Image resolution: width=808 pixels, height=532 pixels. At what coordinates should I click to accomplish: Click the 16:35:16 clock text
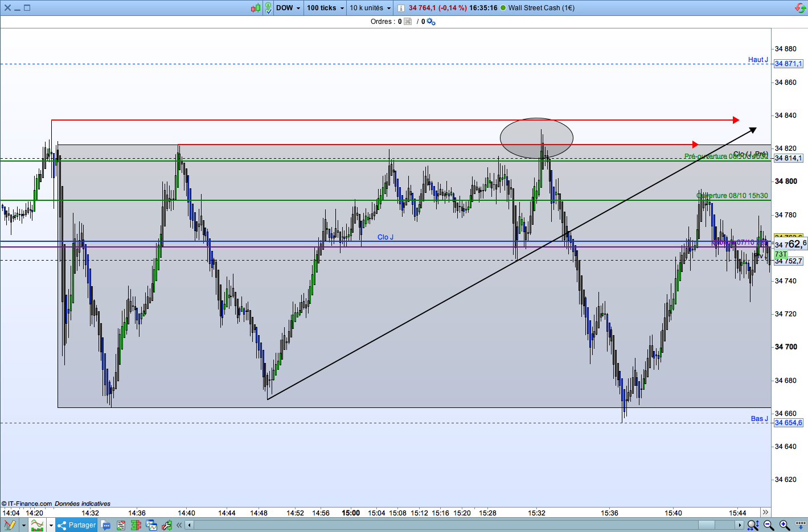tap(483, 8)
